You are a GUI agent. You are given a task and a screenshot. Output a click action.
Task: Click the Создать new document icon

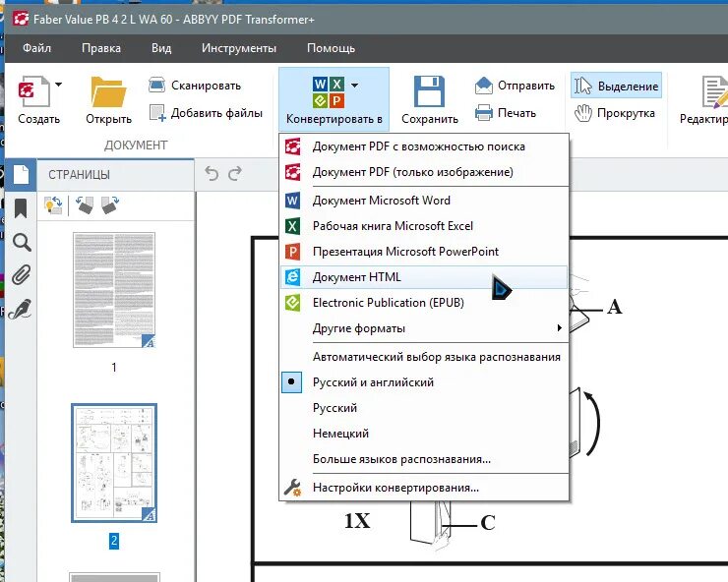[x=33, y=91]
